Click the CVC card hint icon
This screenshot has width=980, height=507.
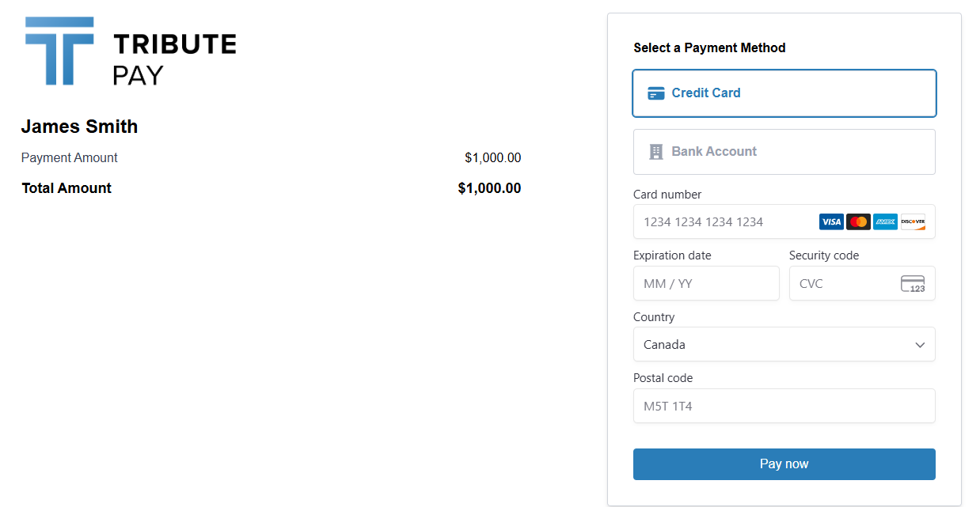point(913,284)
